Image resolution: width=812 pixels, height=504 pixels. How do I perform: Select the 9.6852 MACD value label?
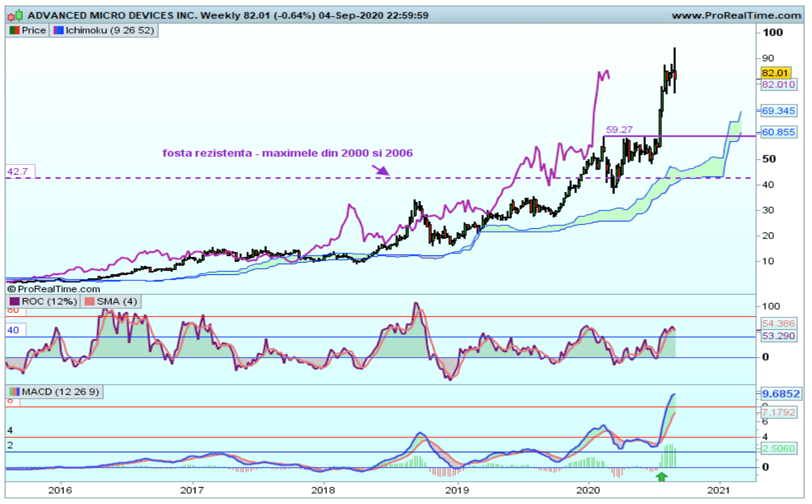point(781,394)
